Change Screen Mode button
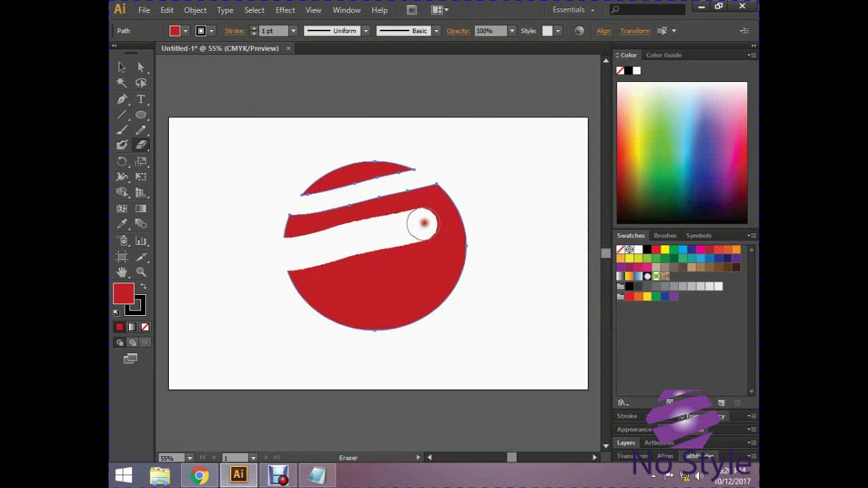The height and width of the screenshot is (488, 868). (131, 359)
